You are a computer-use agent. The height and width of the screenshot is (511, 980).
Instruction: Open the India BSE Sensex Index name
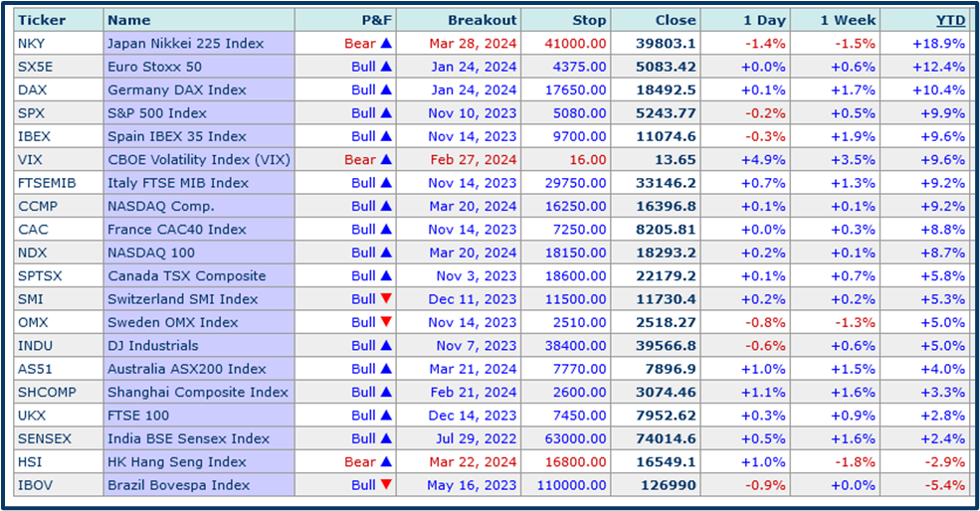coord(188,438)
